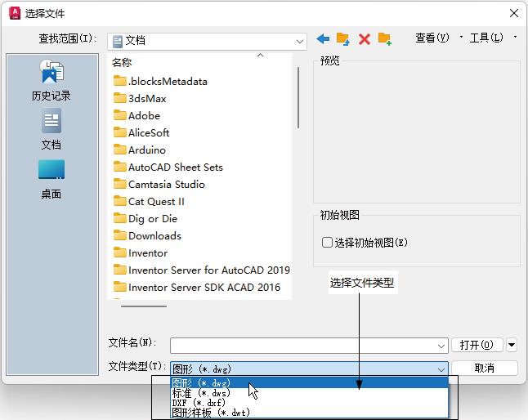Screen dimensions: 528x420
Task: Open 文档 in the places sidebar
Action: (51, 131)
